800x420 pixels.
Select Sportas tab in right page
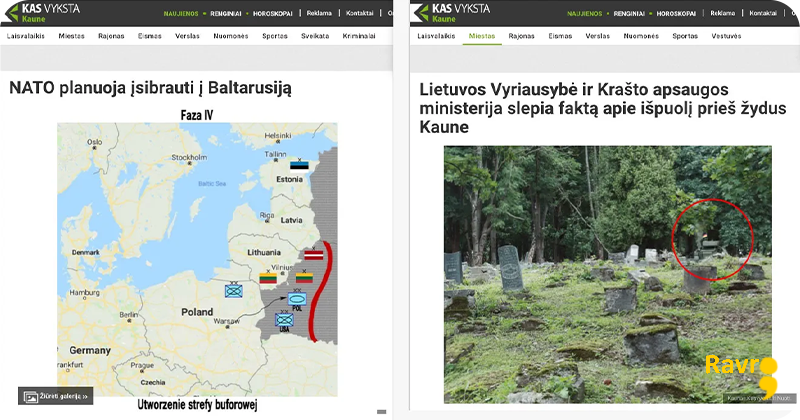coord(685,36)
